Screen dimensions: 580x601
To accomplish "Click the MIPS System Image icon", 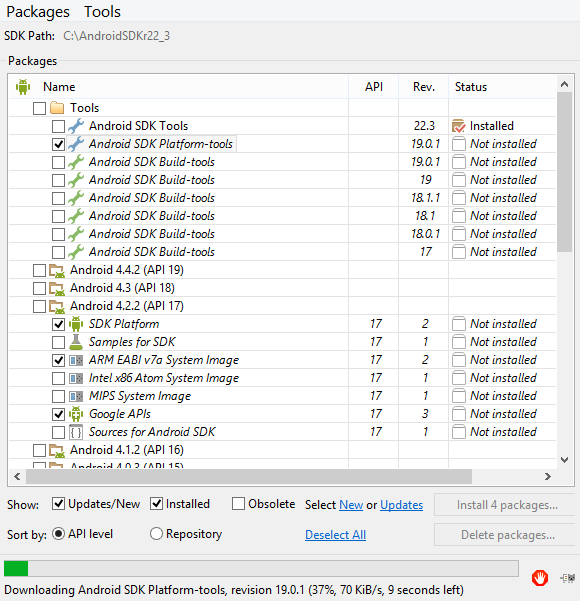I will point(76,396).
